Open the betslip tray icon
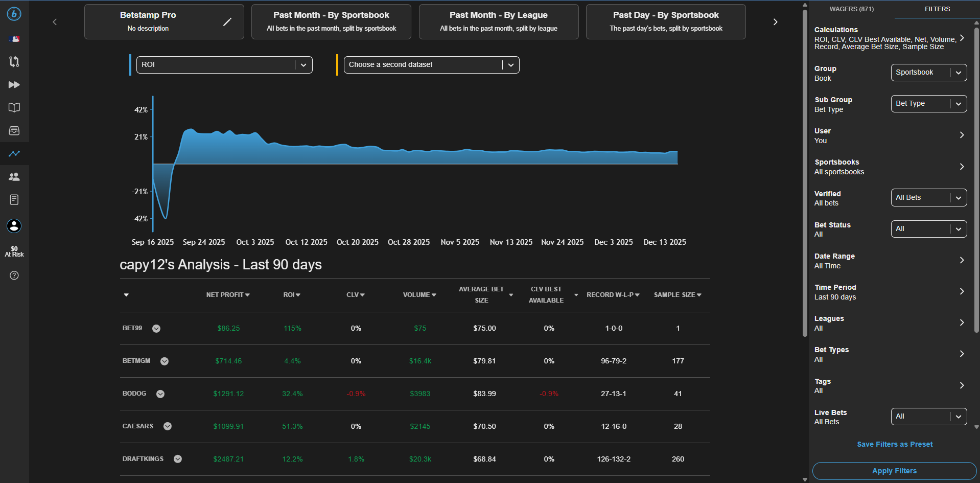 point(14,131)
